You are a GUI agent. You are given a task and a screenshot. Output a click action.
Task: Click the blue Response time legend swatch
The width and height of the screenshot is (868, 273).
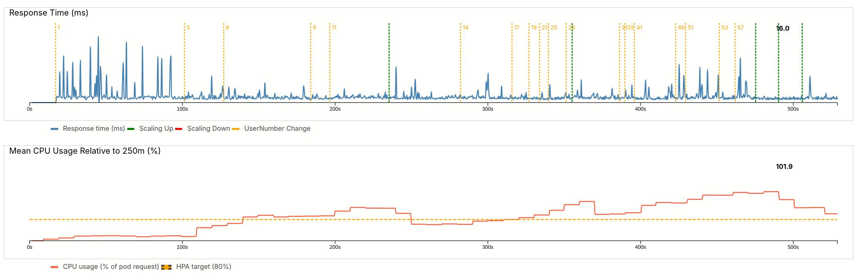coord(54,129)
